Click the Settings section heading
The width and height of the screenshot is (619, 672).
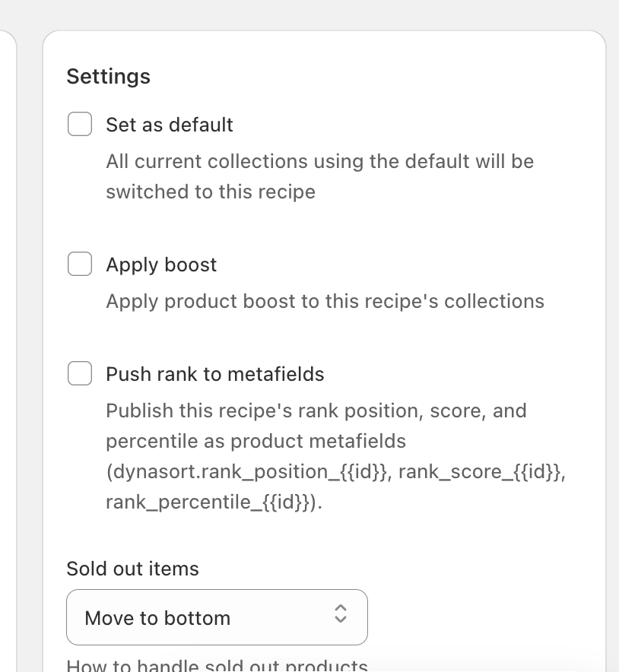[108, 76]
